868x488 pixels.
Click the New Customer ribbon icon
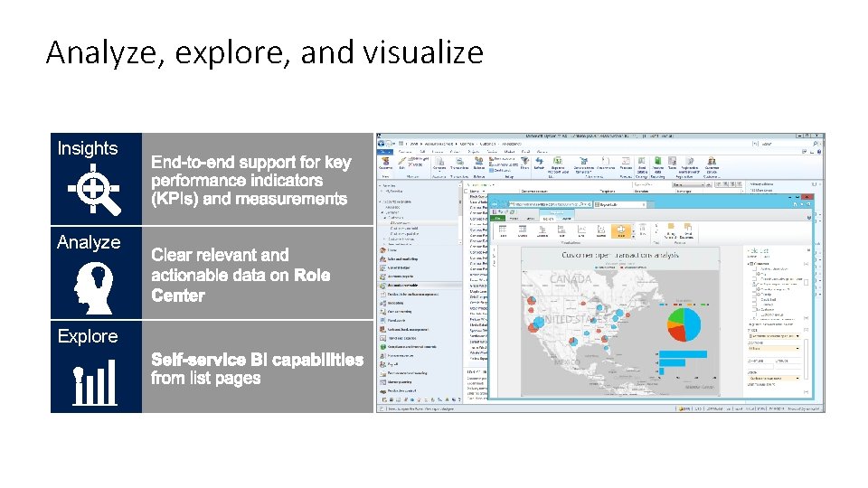[x=386, y=162]
